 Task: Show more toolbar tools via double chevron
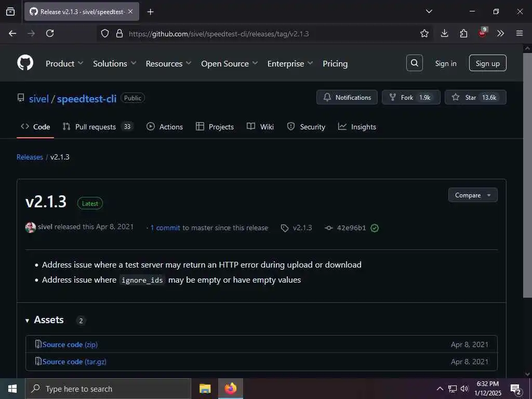point(500,33)
